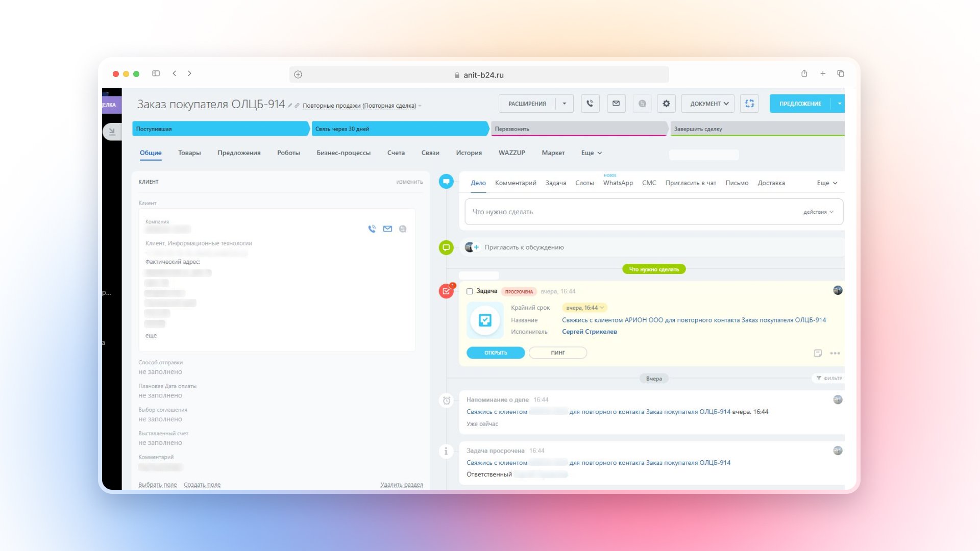Click the phone call icon in header
Image resolution: width=980 pixels, height=551 pixels.
point(590,104)
